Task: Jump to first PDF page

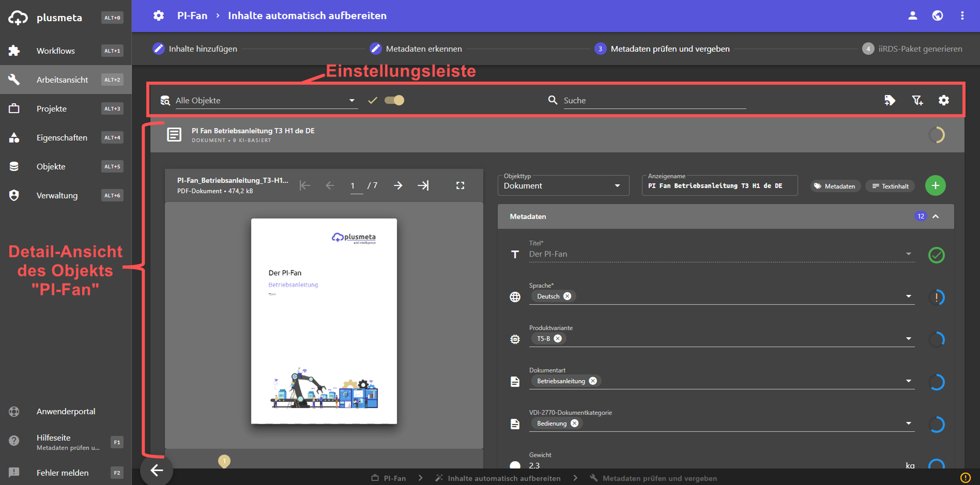Action: [x=305, y=185]
